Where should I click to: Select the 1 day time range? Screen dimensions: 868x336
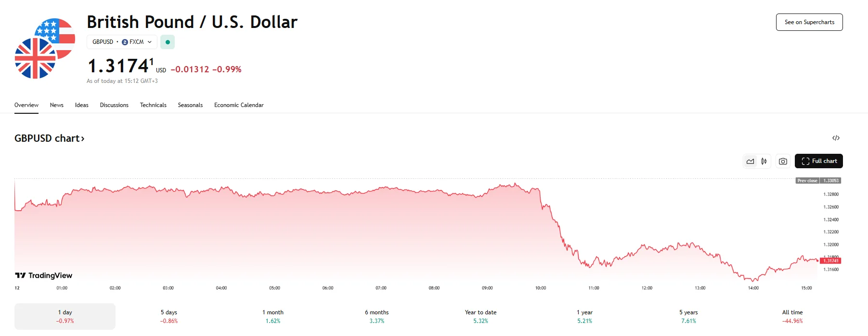click(x=65, y=316)
